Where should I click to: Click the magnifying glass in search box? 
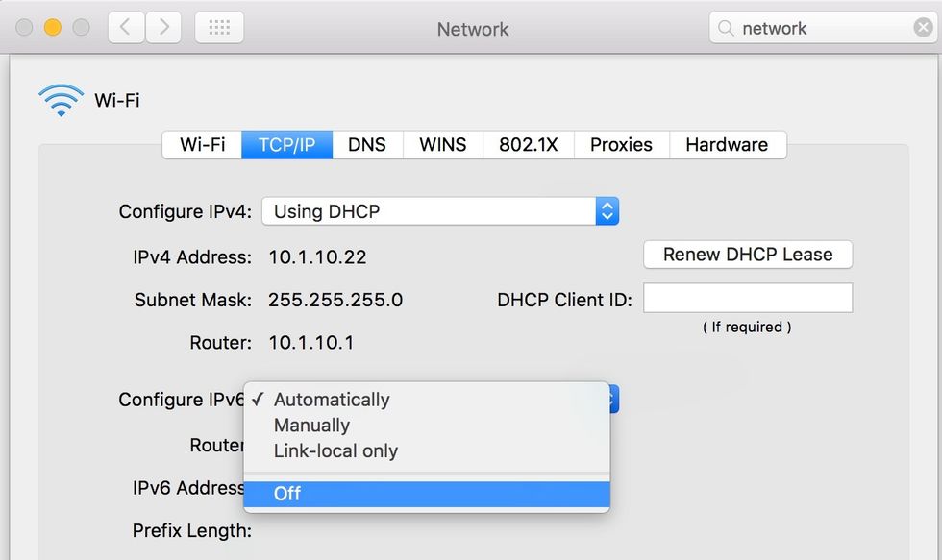[x=729, y=28]
